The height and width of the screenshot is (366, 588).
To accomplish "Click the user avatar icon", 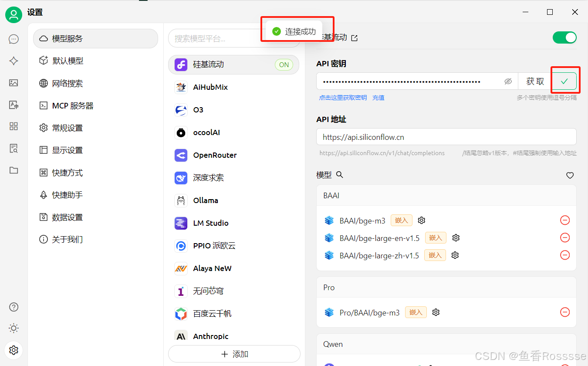I will click(14, 15).
